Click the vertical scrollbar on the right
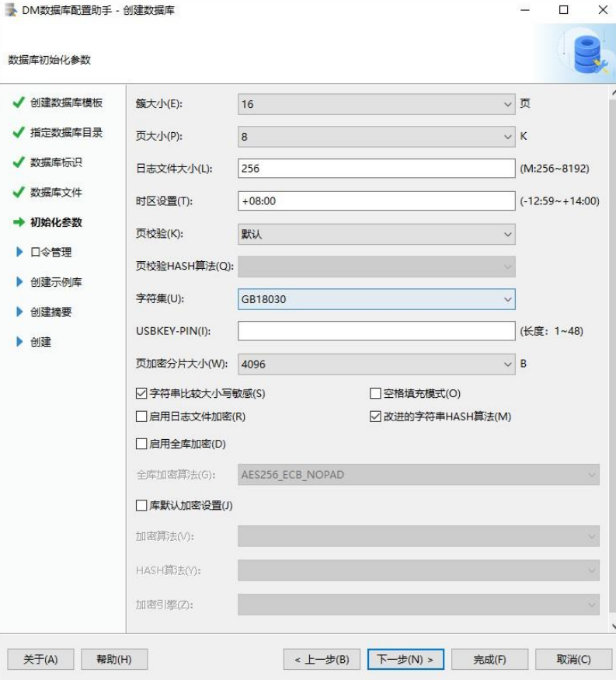This screenshot has height=680, width=616. (612, 350)
